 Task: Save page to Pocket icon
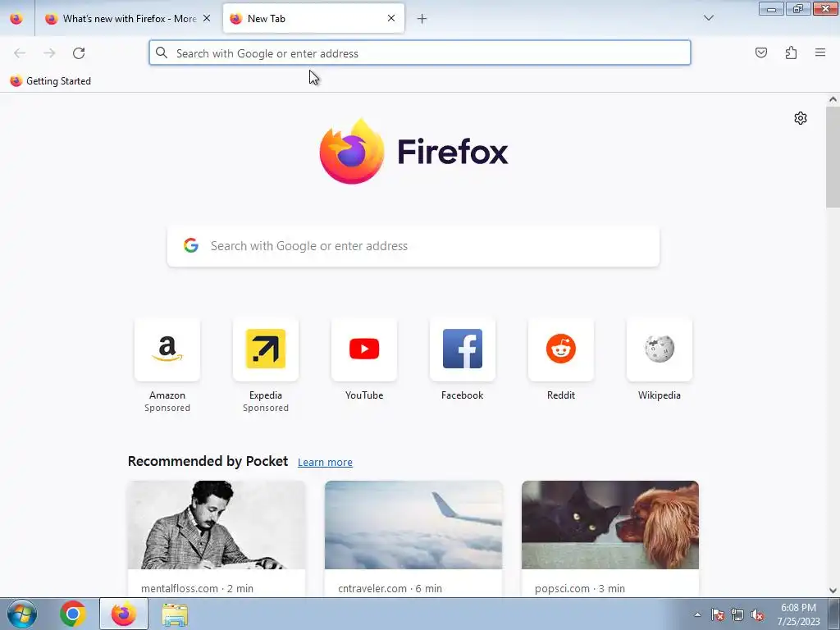coord(761,52)
